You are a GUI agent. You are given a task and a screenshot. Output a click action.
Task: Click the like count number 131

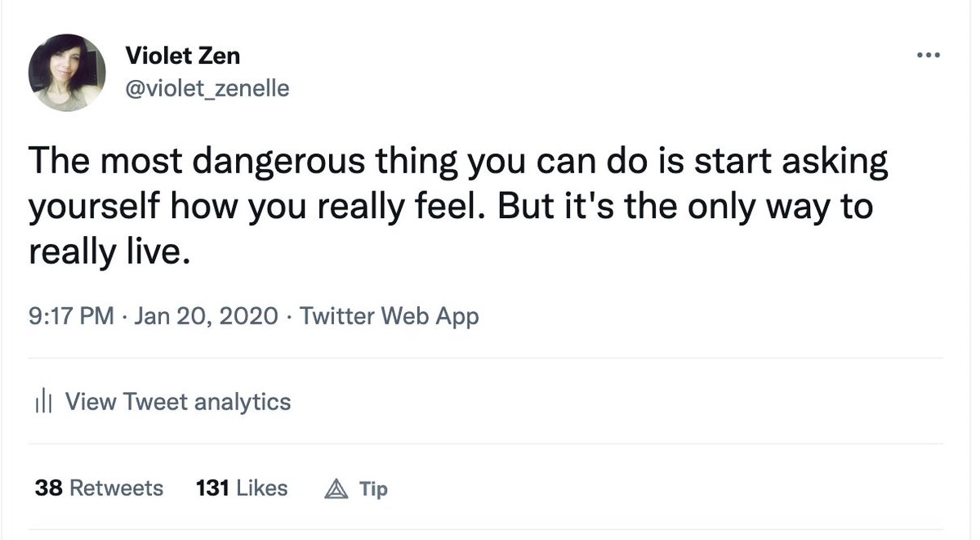212,489
